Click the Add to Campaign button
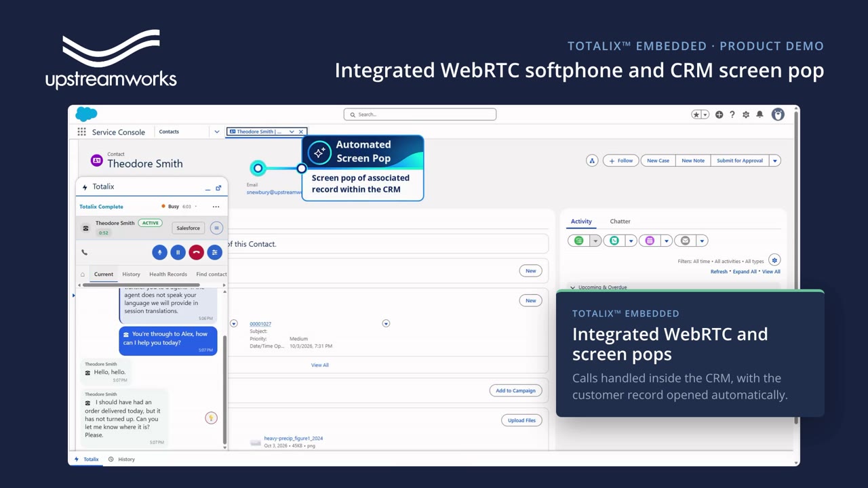868x488 pixels. pyautogui.click(x=515, y=390)
